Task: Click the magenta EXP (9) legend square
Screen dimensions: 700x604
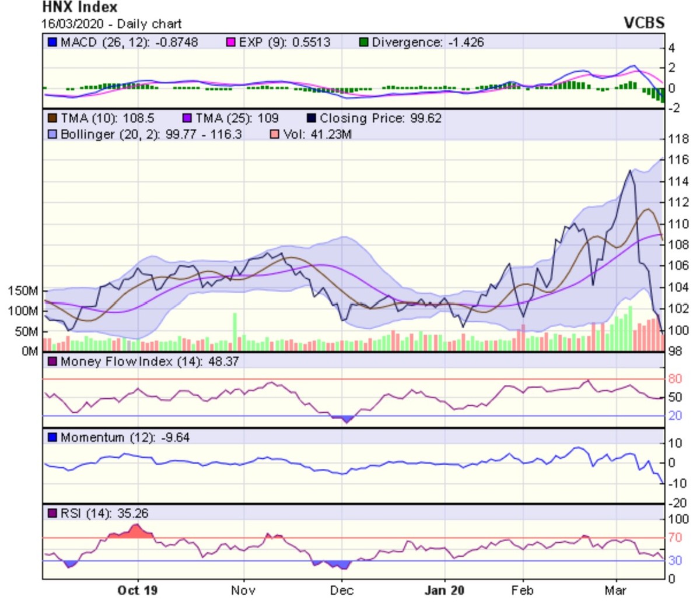Action: (x=231, y=43)
